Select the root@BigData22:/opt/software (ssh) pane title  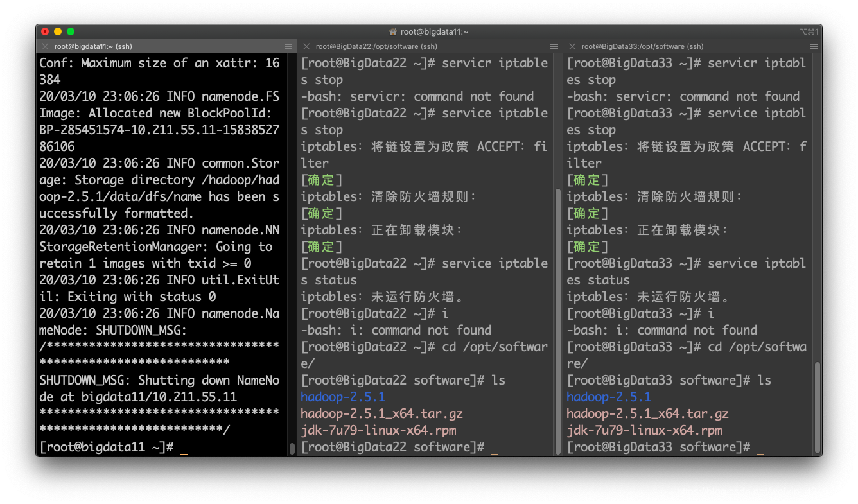point(376,46)
